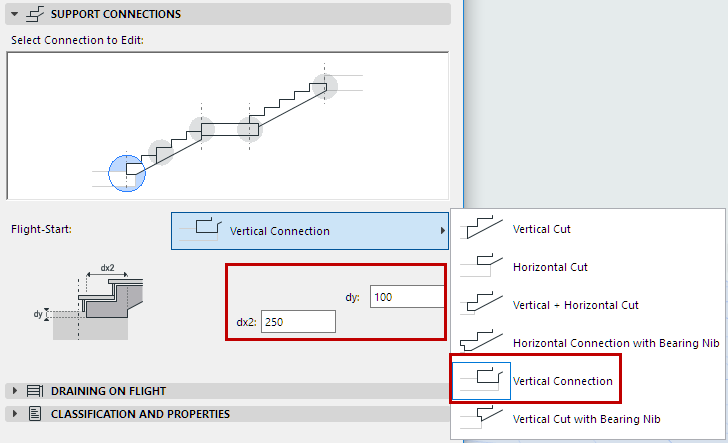
Task: Click the Classification and Properties panel icon
Action: tap(34, 414)
